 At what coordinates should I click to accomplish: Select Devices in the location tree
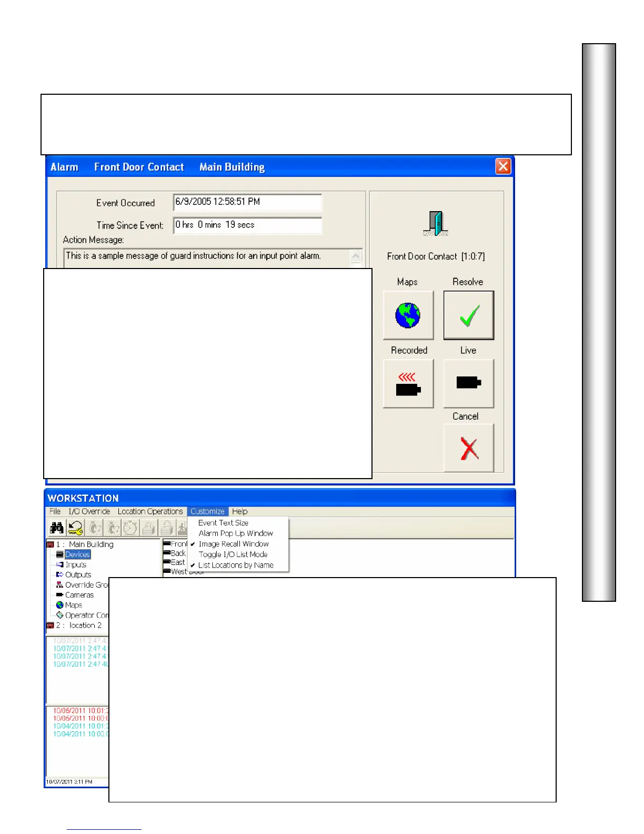click(77, 554)
